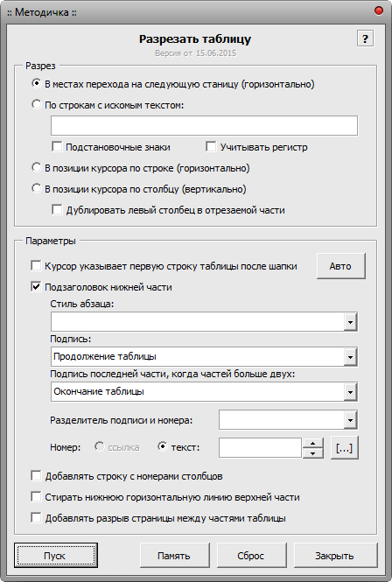
Task: Increase number with spinner up arrow
Action: click(x=313, y=443)
